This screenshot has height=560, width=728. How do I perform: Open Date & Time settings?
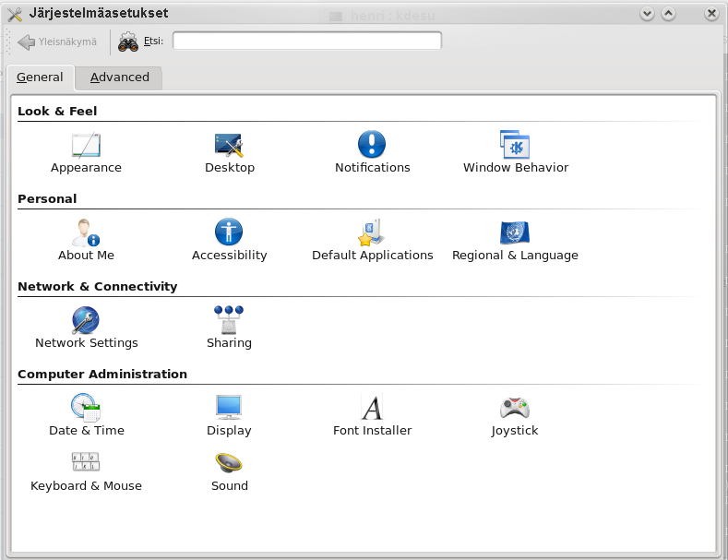(86, 409)
